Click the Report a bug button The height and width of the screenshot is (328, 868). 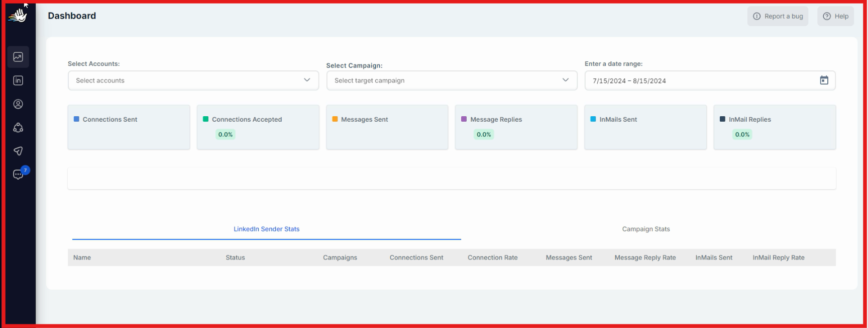pyautogui.click(x=778, y=16)
